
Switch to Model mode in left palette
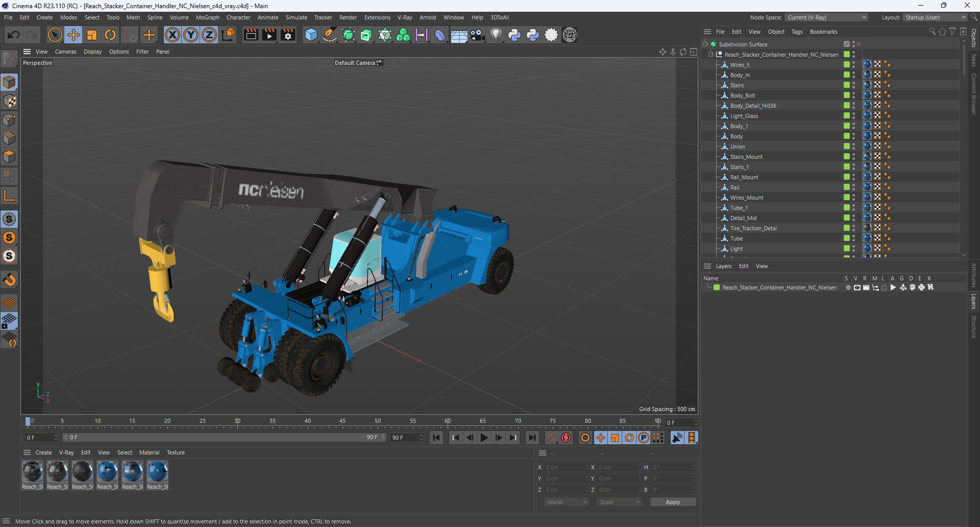[x=9, y=82]
